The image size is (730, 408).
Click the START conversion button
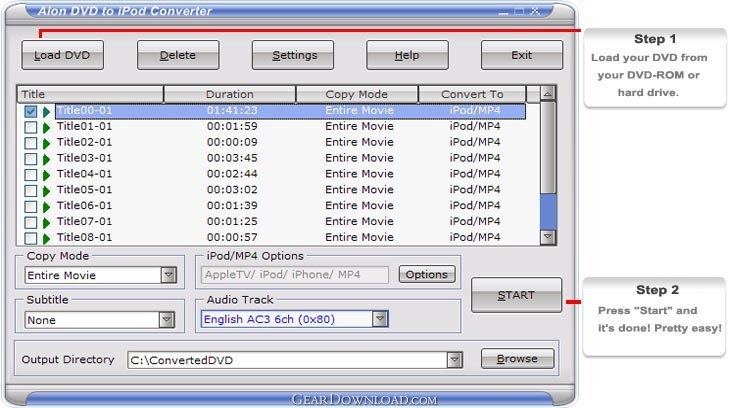click(516, 295)
